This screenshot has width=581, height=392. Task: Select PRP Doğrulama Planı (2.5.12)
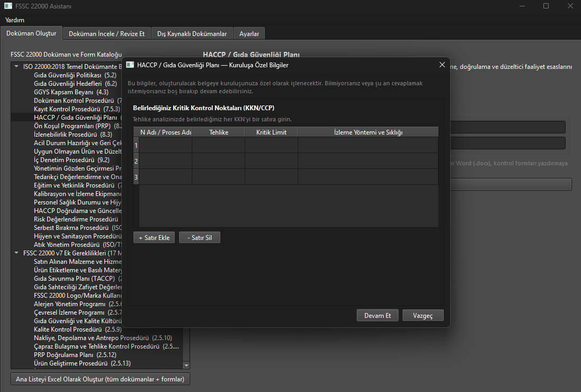point(75,355)
